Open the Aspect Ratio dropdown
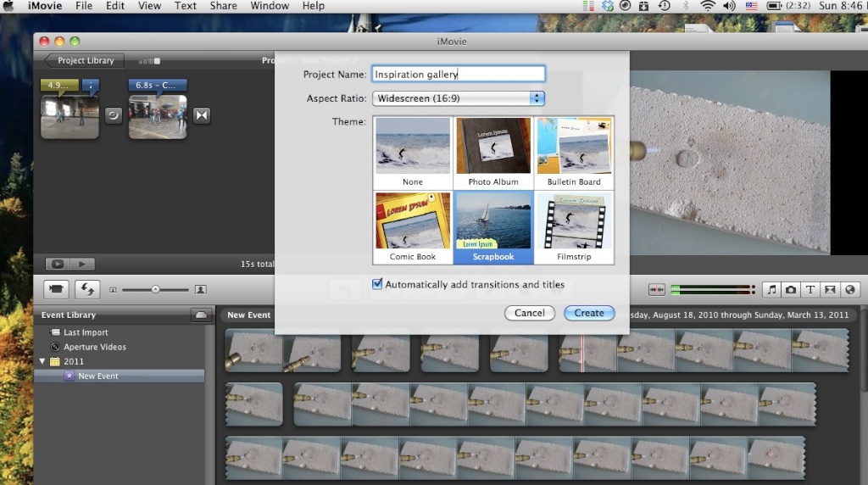 [x=459, y=98]
